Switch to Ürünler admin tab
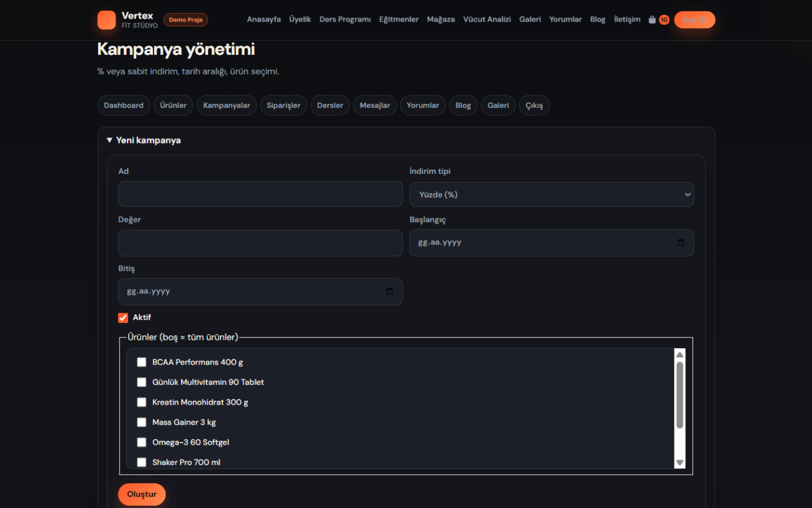The width and height of the screenshot is (812, 508). 173,106
